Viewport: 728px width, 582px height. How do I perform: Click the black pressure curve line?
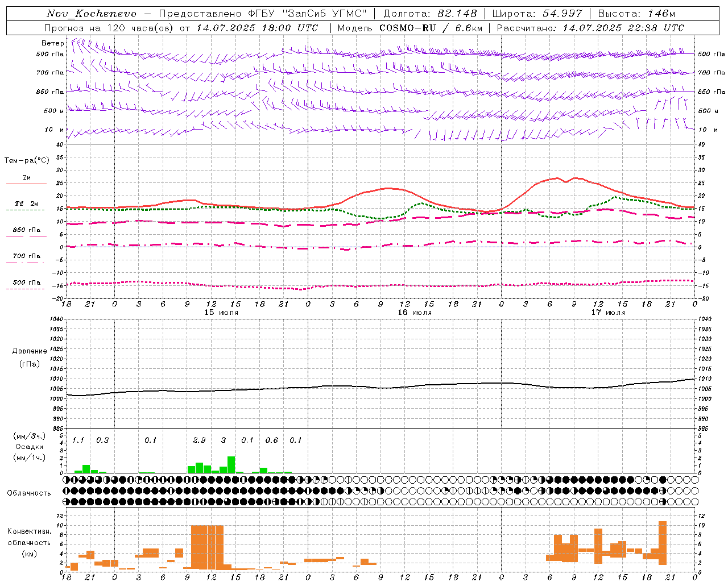381,388
